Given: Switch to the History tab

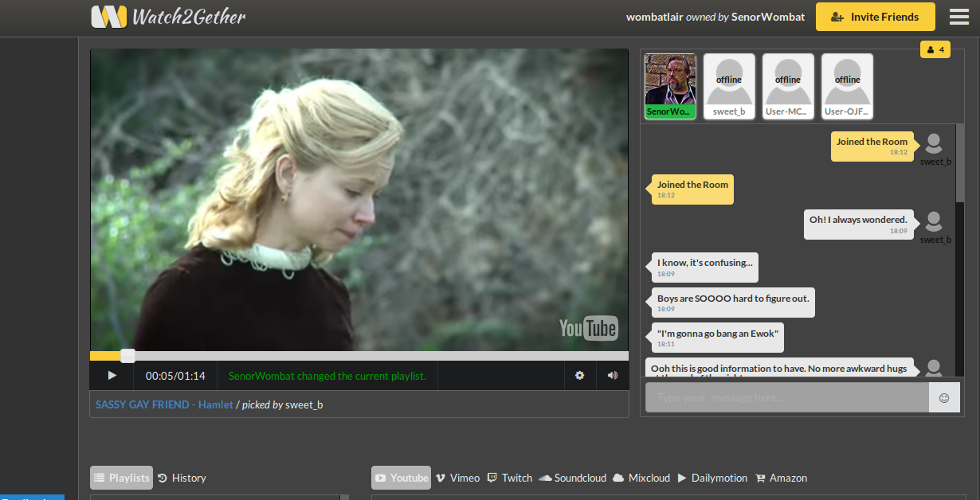Looking at the screenshot, I should [x=182, y=478].
